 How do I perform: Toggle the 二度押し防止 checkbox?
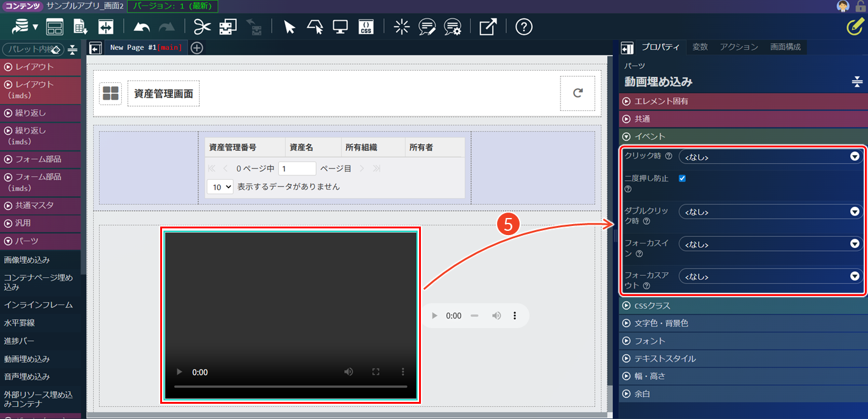click(682, 178)
